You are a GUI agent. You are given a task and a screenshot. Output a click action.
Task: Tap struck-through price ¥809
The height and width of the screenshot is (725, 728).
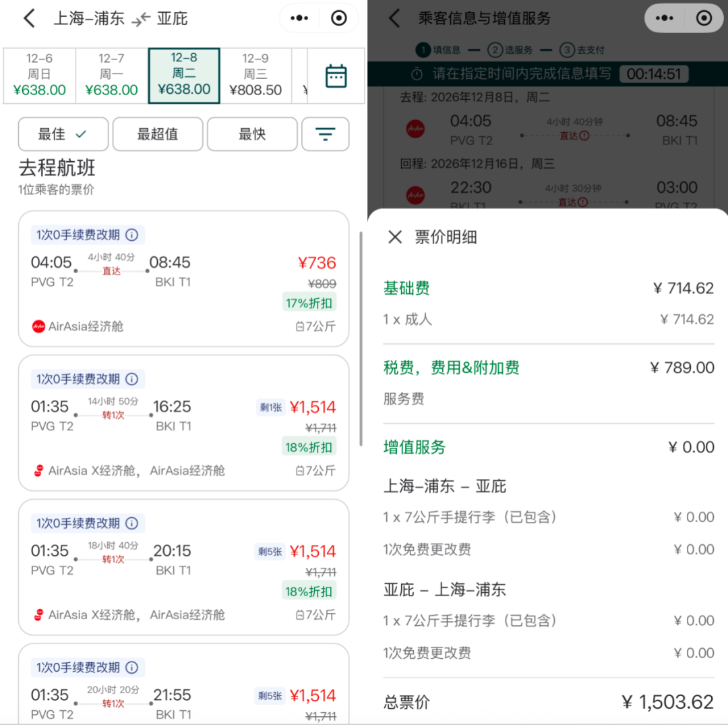coord(322,283)
